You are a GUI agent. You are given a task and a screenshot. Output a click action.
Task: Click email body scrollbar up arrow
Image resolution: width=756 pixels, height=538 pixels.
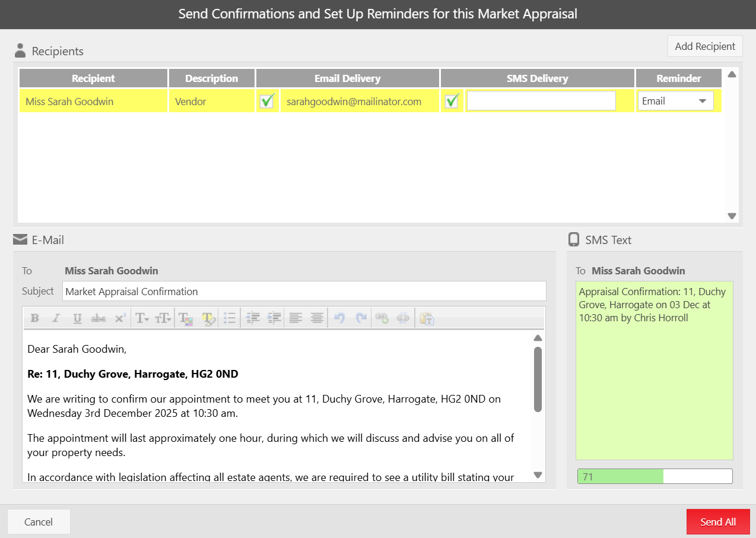[x=538, y=338]
